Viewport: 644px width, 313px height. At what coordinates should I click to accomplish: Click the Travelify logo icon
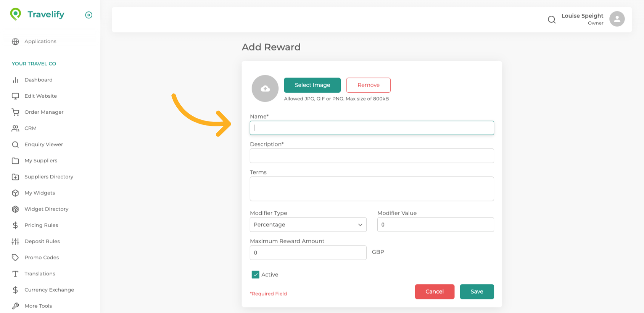click(x=15, y=14)
